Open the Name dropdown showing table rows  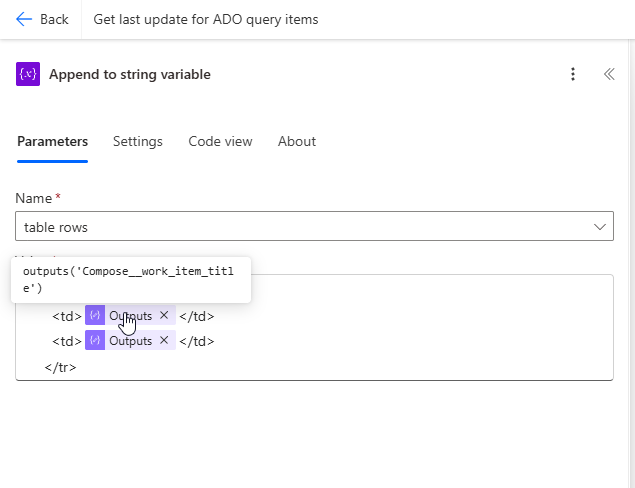tap(300, 227)
